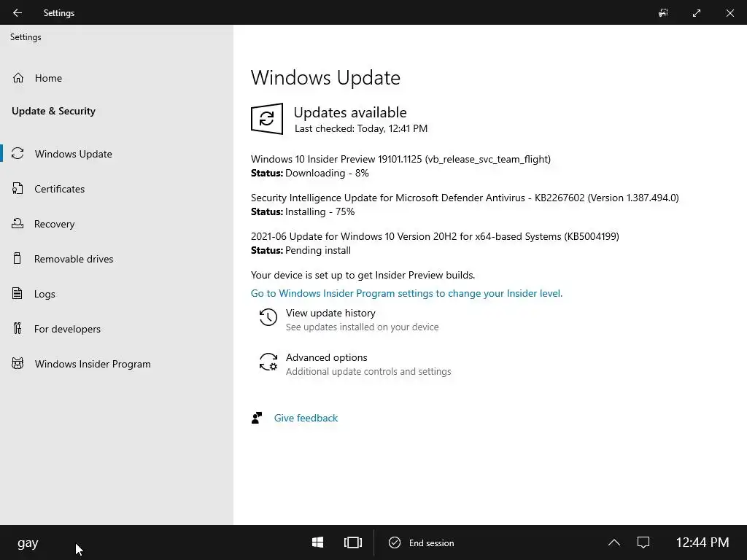Click the feedback person icon
The width and height of the screenshot is (747, 560).
point(257,418)
